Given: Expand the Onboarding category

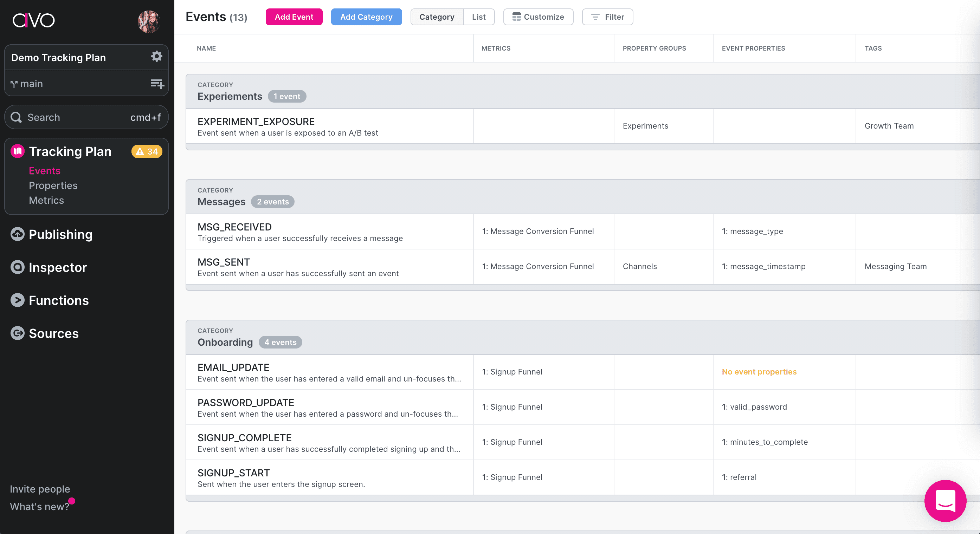Looking at the screenshot, I should click(225, 341).
